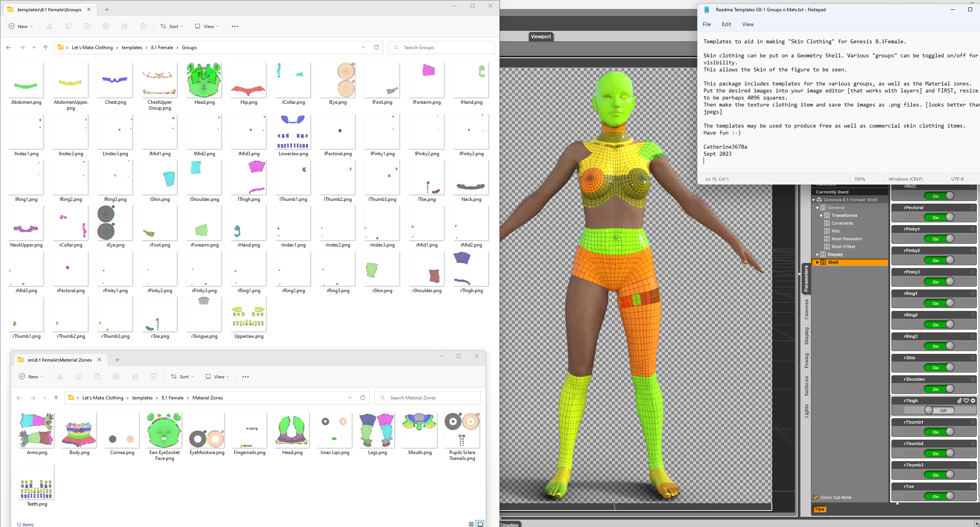This screenshot has width=980, height=527.
Task: Click the rShin settings gear icon
Action: click(973, 358)
